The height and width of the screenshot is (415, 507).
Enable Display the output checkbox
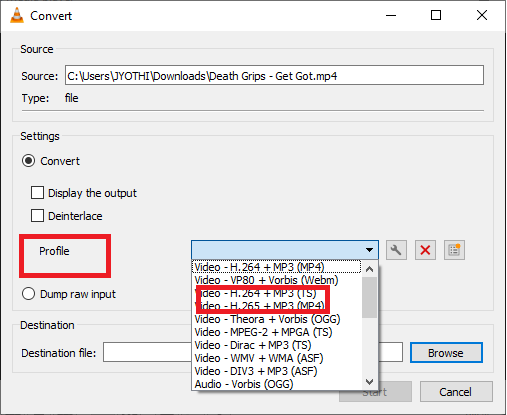coord(37,193)
